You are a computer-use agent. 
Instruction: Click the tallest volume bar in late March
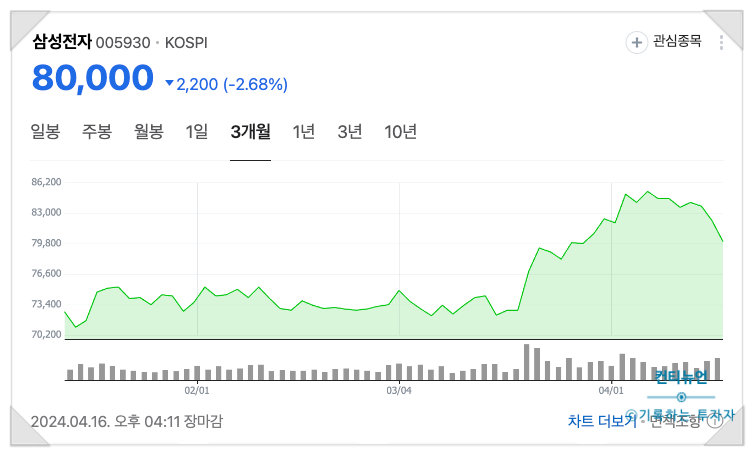[527, 362]
